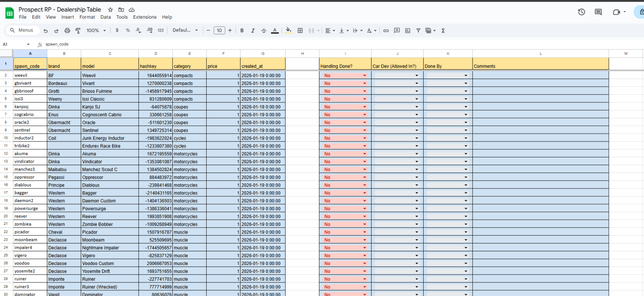
Task: Open the Extensions menu
Action: [x=145, y=17]
